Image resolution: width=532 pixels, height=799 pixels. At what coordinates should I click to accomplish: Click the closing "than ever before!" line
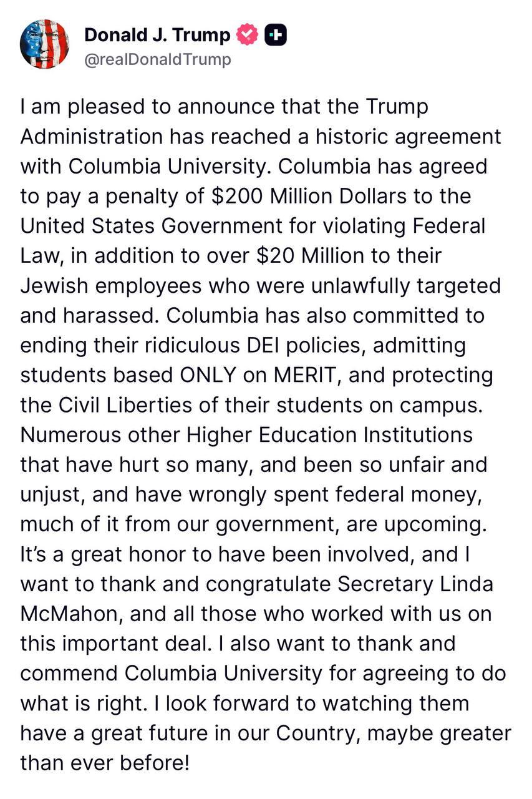pos(104,762)
